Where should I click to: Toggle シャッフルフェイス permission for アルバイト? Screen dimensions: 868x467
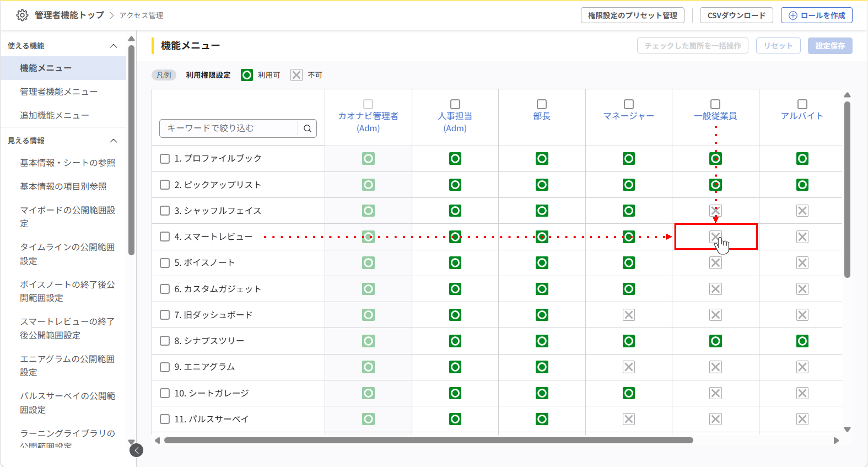tap(802, 211)
